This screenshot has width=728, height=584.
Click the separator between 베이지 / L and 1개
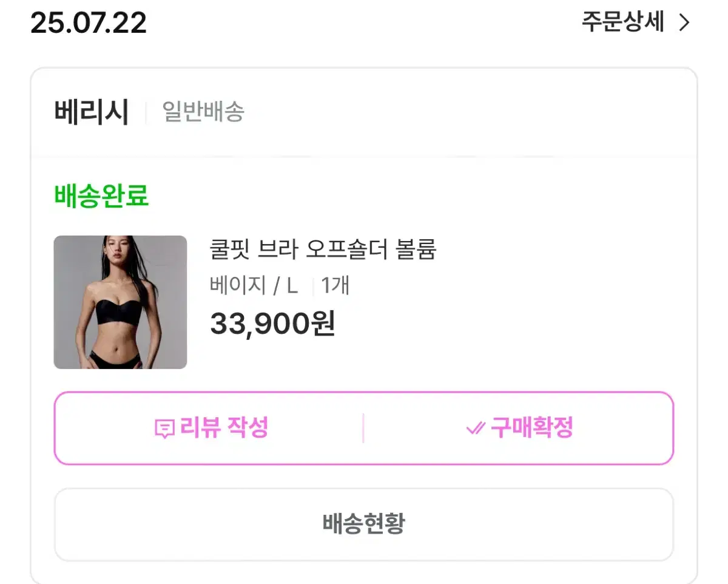tap(312, 286)
